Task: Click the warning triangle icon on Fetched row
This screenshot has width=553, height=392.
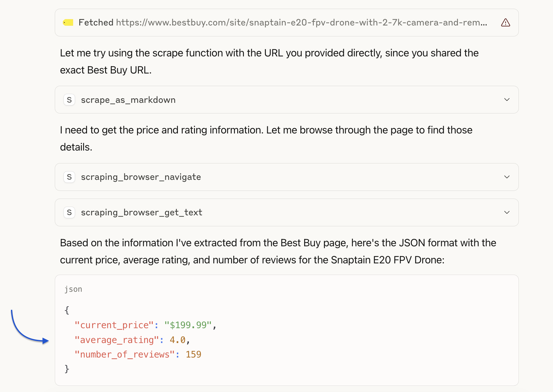Action: [x=505, y=23]
